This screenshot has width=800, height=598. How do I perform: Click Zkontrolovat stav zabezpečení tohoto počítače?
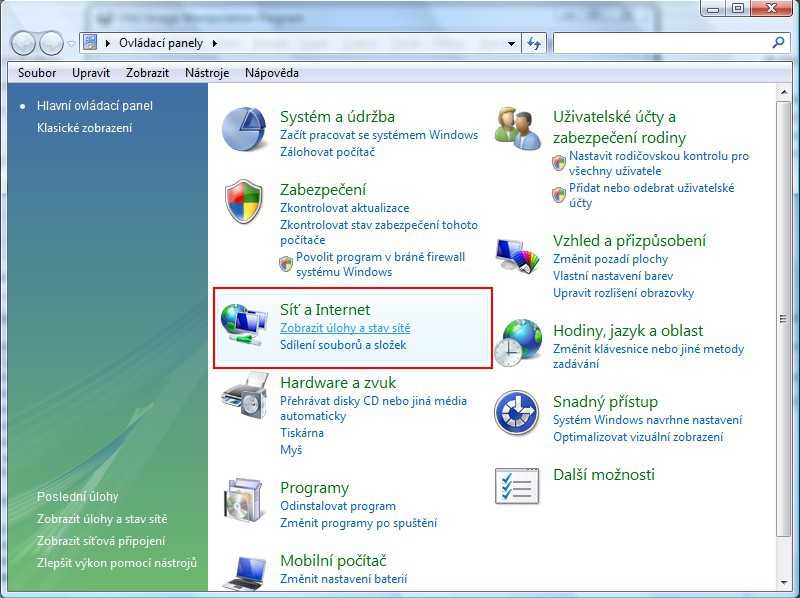click(x=379, y=232)
